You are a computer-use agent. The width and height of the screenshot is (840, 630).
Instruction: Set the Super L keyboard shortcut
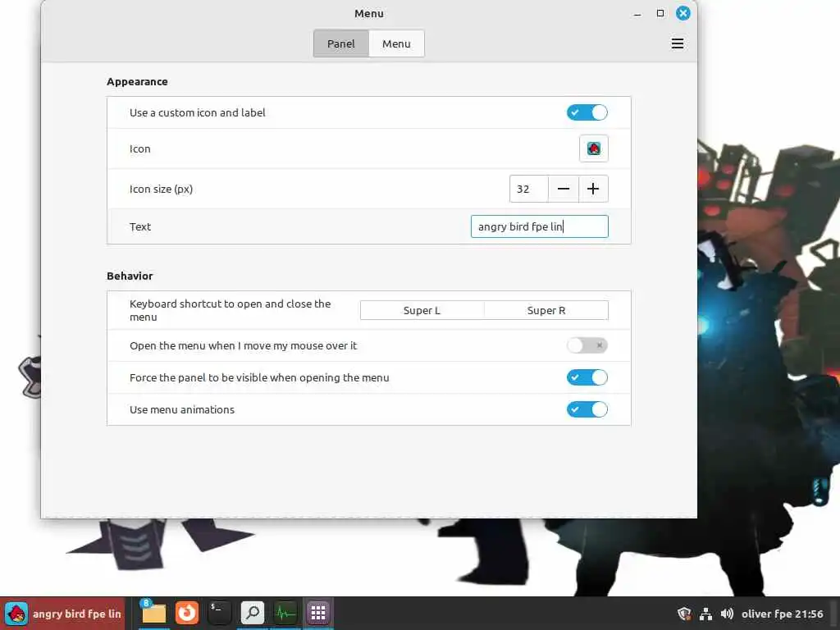pyautogui.click(x=422, y=310)
